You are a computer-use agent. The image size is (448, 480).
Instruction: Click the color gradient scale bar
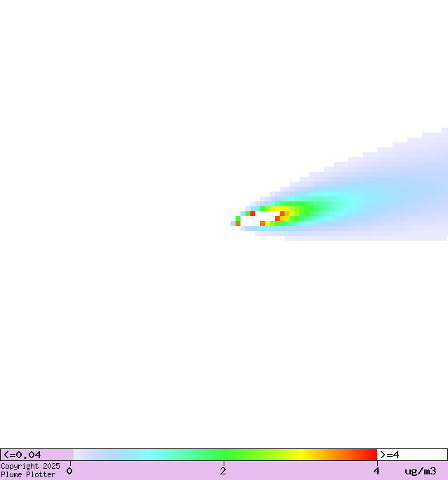pyautogui.click(x=225, y=455)
